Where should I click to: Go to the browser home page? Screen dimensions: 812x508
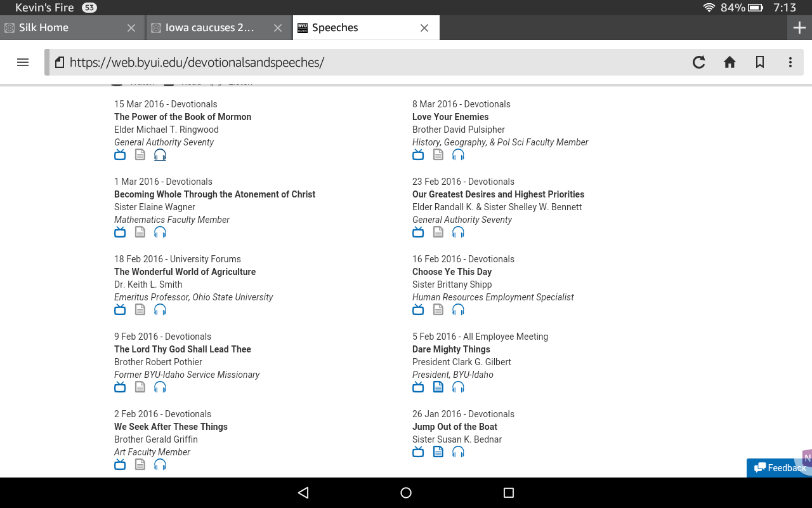[x=730, y=62]
